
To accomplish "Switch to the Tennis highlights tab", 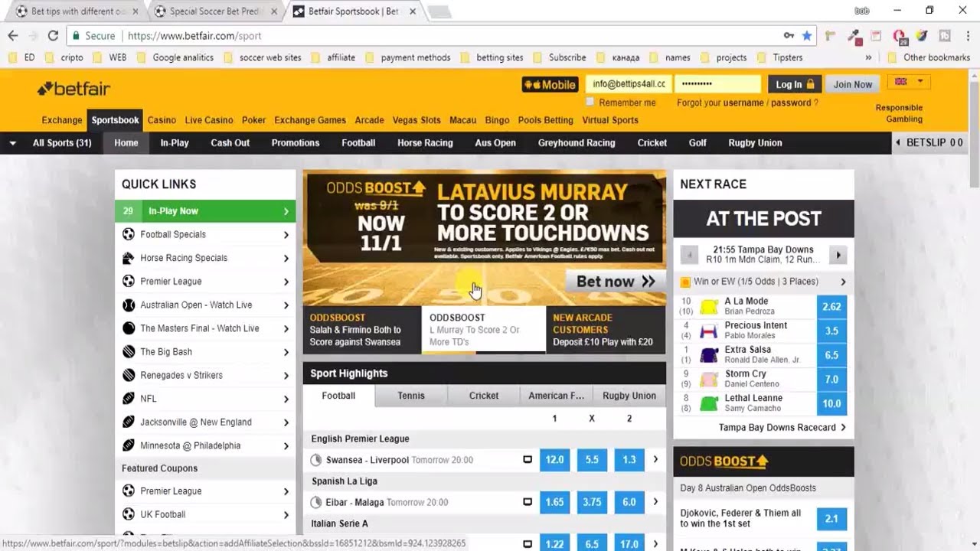I will [x=411, y=396].
